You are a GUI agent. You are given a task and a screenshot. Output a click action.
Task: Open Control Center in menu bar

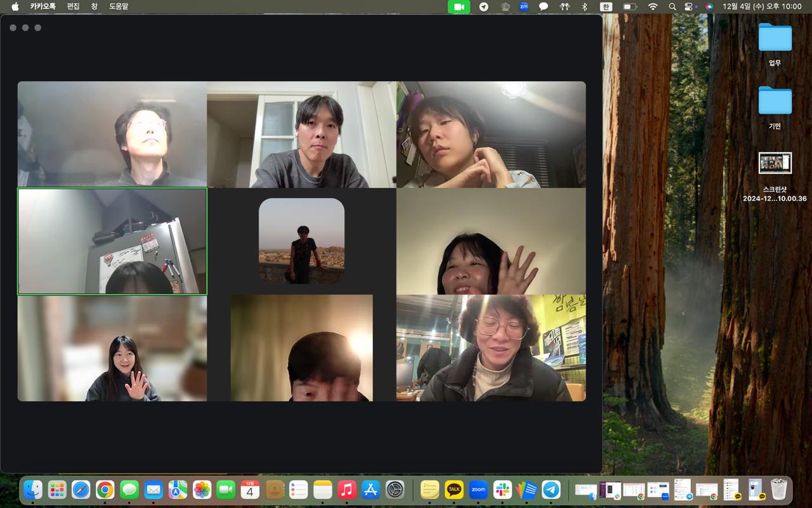[x=690, y=6]
